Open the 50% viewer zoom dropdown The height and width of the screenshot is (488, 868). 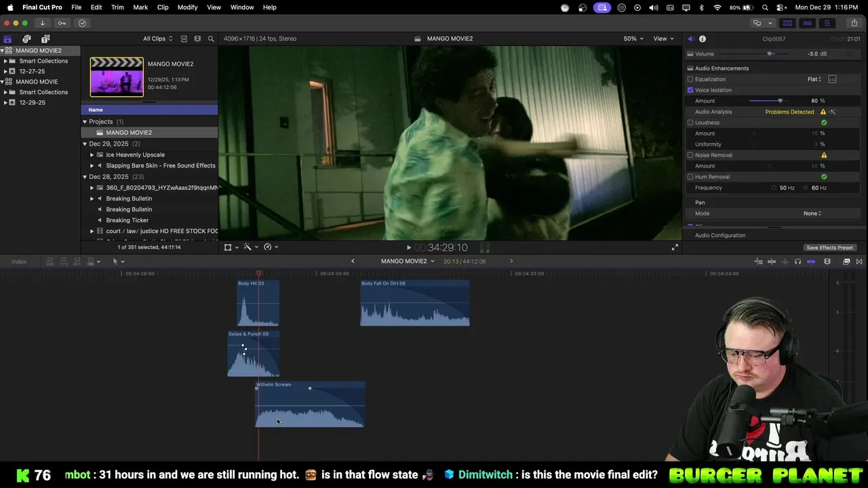pyautogui.click(x=633, y=39)
